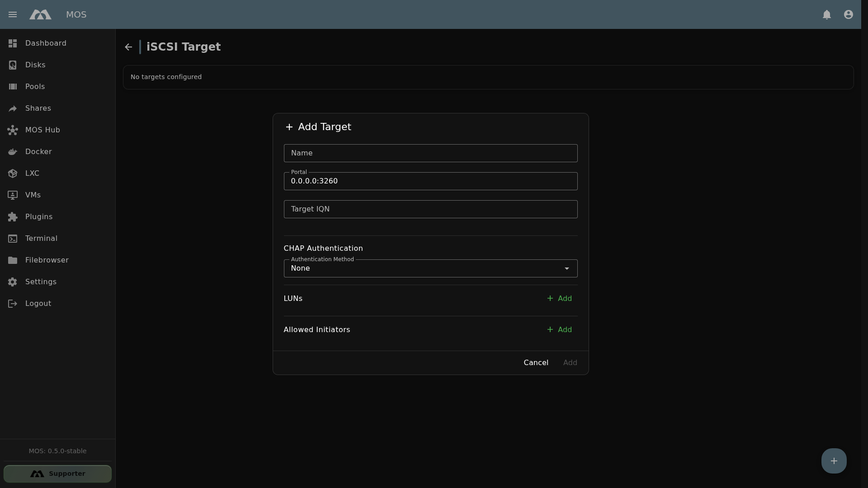Cancel the Add Target dialog

point(536,363)
